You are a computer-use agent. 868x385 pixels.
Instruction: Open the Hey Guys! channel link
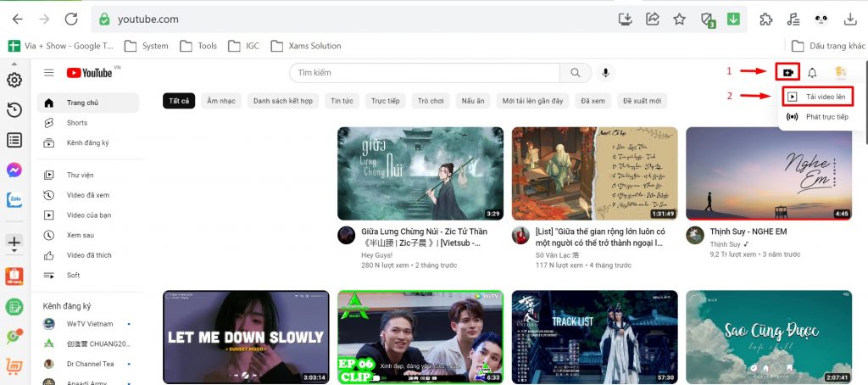coord(377,255)
